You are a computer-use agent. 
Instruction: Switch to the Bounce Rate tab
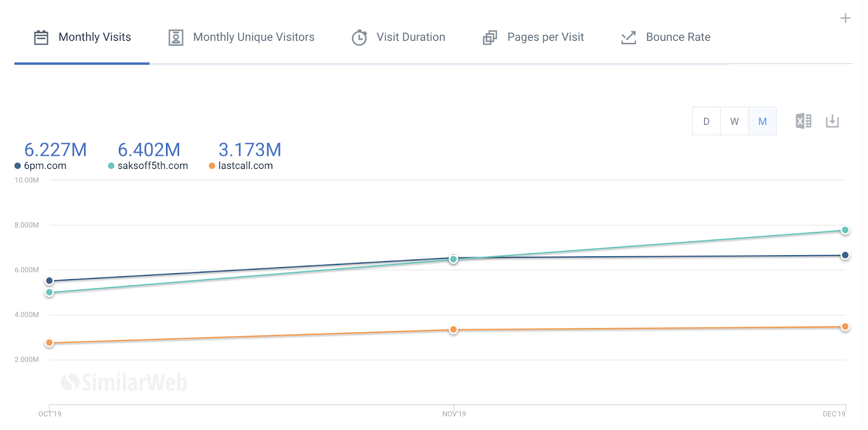[x=666, y=37]
